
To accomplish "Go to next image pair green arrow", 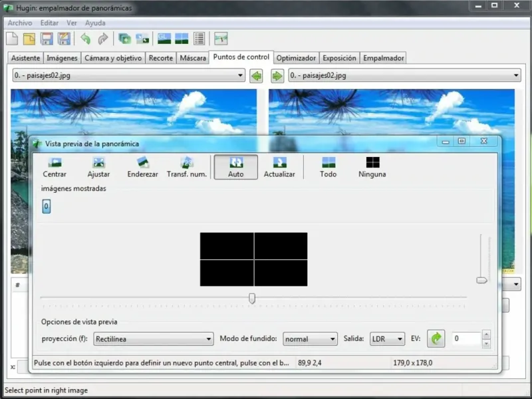I will (277, 76).
